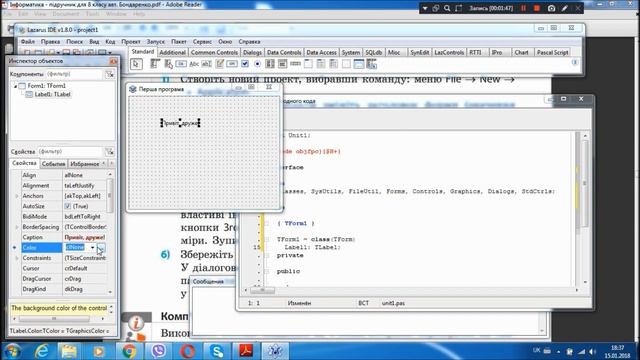Image resolution: width=640 pixels, height=360 pixels.
Task: Open the Избранное tab in Object Inspector
Action: tap(84, 164)
